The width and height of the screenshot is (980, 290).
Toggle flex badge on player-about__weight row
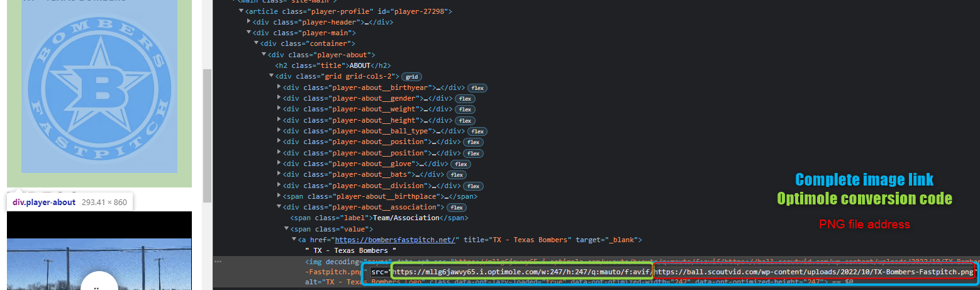(465, 109)
